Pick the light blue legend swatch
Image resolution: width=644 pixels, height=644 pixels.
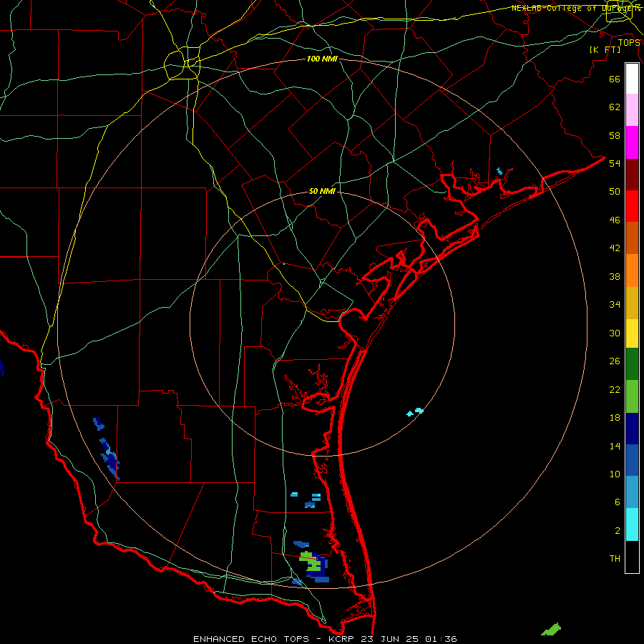pyautogui.click(x=632, y=492)
